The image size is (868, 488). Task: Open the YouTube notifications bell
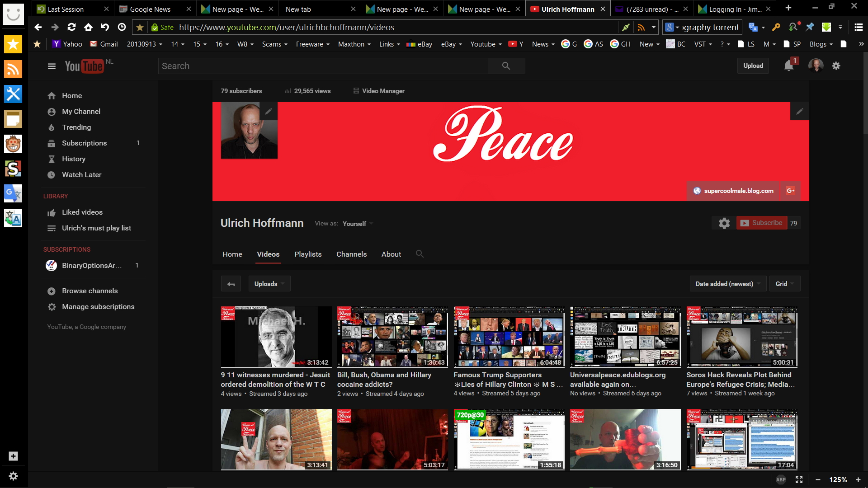(x=788, y=66)
